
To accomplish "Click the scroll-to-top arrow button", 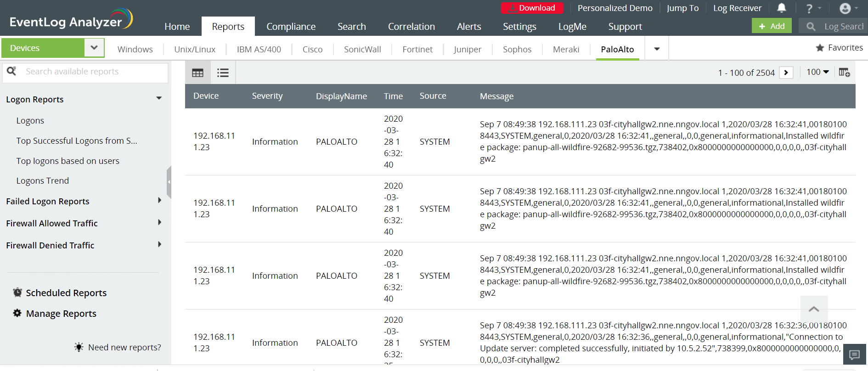I will tap(814, 309).
